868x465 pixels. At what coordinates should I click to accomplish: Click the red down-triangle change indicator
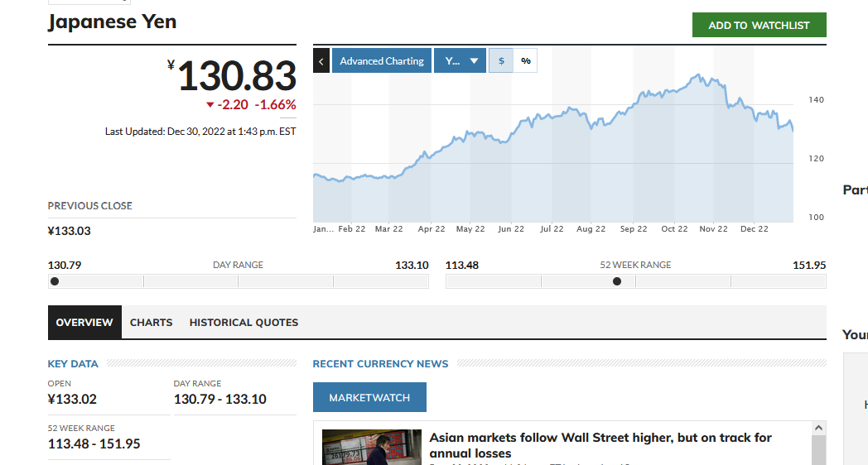[x=210, y=104]
